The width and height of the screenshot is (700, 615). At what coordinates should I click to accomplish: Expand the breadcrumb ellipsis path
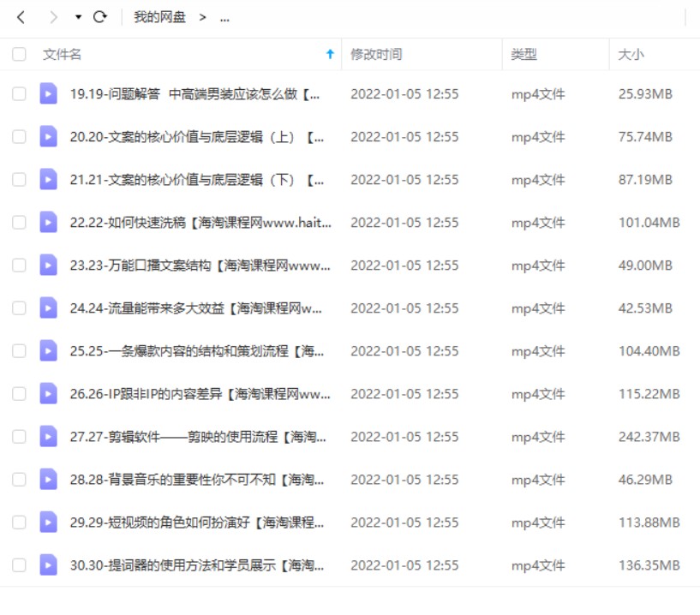tap(224, 18)
